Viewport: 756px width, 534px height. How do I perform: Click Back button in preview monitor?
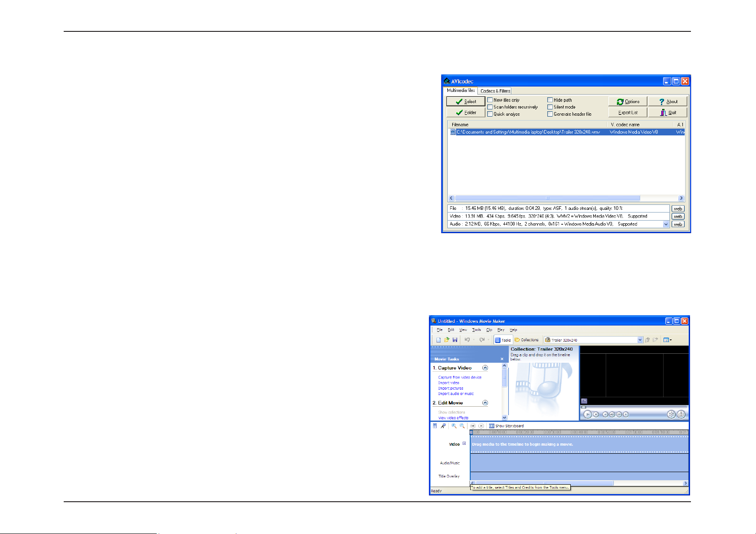[x=605, y=414]
